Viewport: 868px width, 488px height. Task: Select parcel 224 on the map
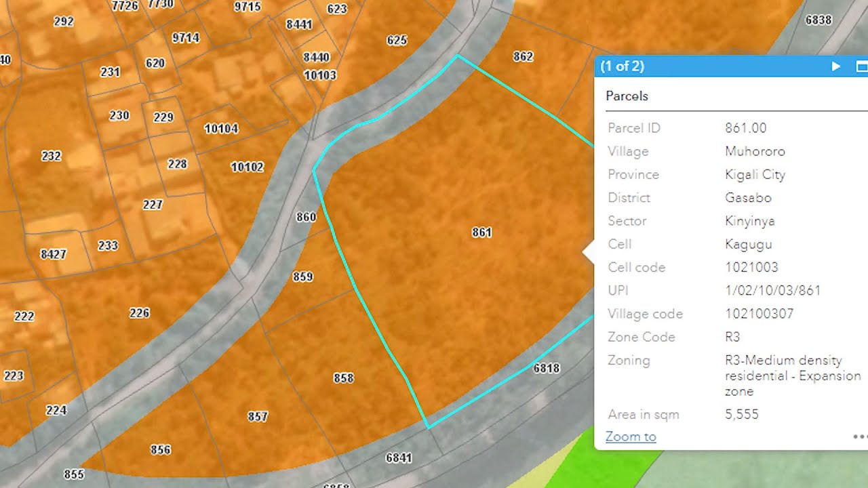(x=56, y=410)
